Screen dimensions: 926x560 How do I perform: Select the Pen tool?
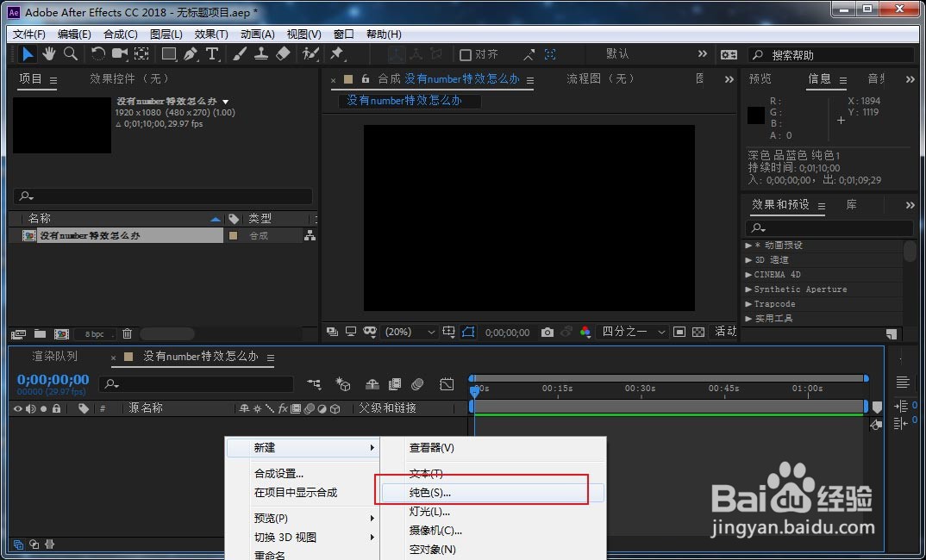[191, 54]
